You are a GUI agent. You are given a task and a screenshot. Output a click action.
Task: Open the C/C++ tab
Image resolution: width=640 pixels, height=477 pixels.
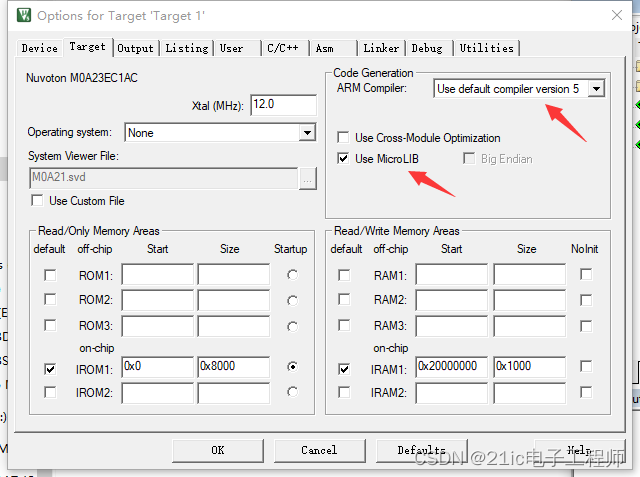[285, 48]
